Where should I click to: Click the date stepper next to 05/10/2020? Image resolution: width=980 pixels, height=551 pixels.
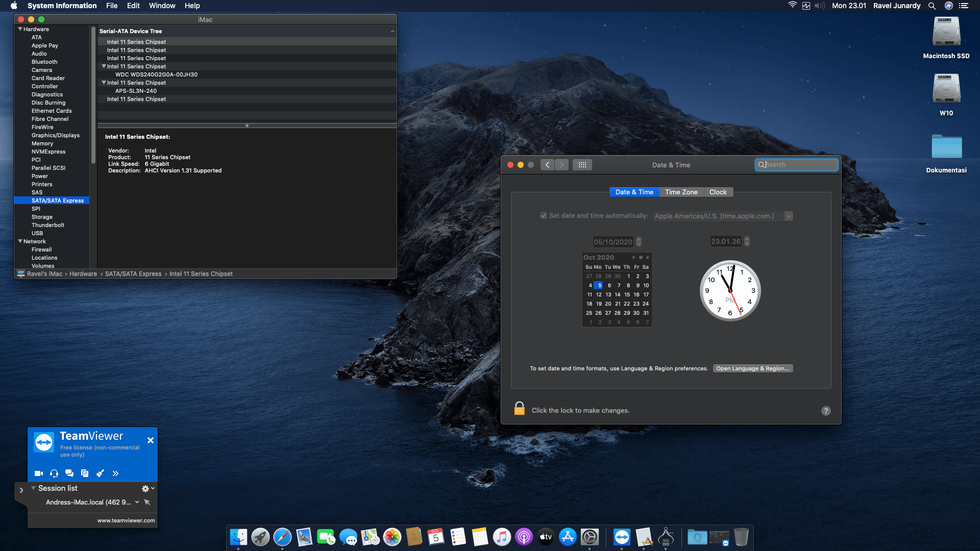[639, 242]
